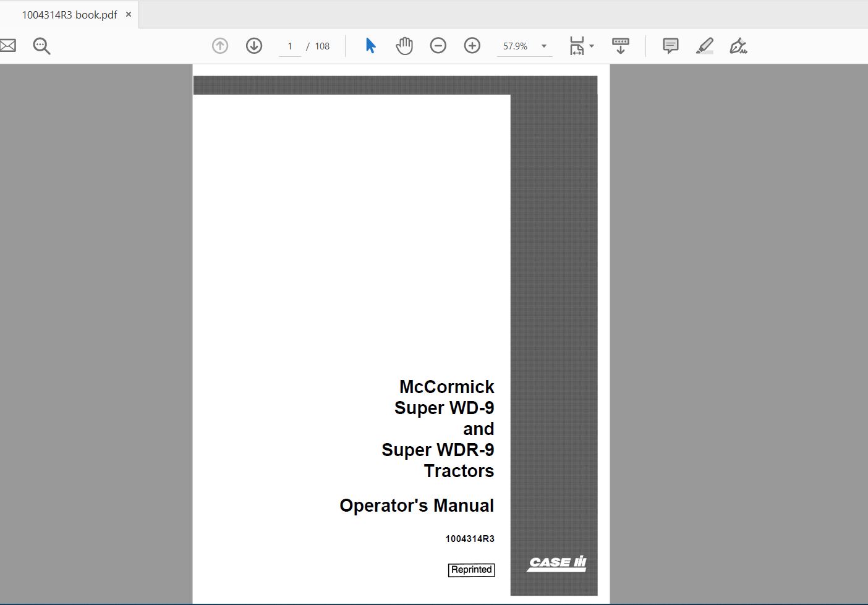Open the find text magnifier tool
This screenshot has height=605, width=868.
(x=41, y=46)
